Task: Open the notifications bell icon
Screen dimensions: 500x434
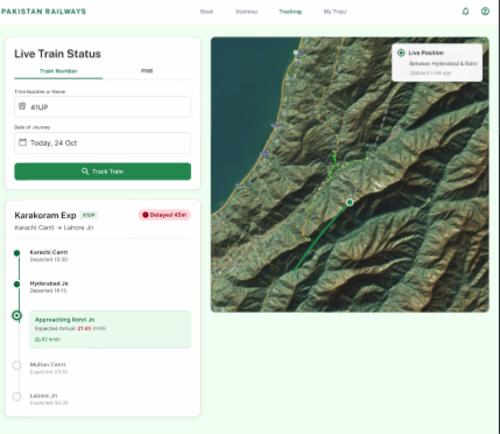Action: pyautogui.click(x=466, y=11)
